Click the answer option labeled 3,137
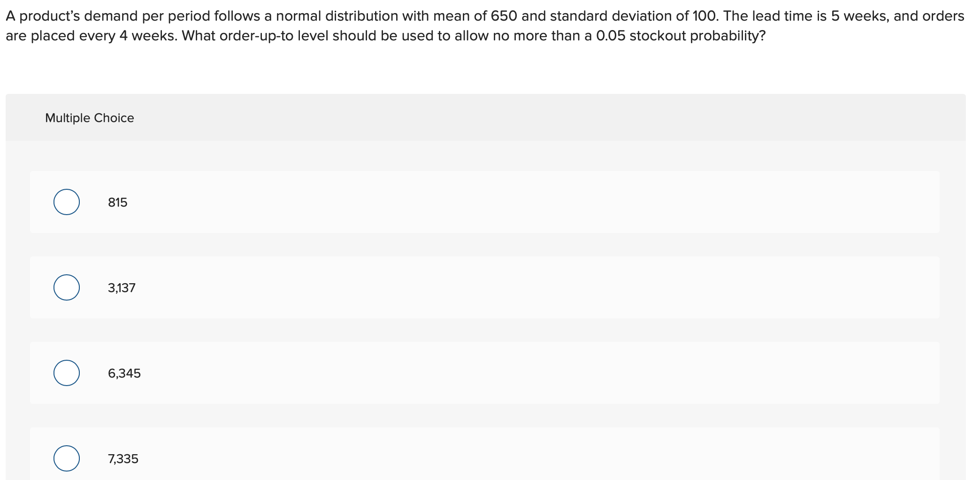Viewport: 980px width, 480px height. (121, 287)
